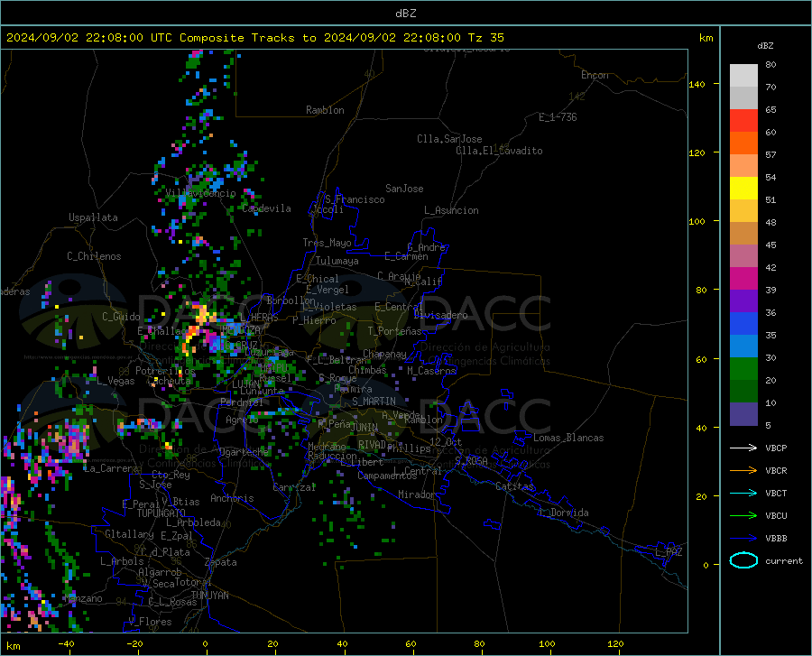Click the 'Uspallata' place label
The width and height of the screenshot is (812, 656).
(x=93, y=217)
